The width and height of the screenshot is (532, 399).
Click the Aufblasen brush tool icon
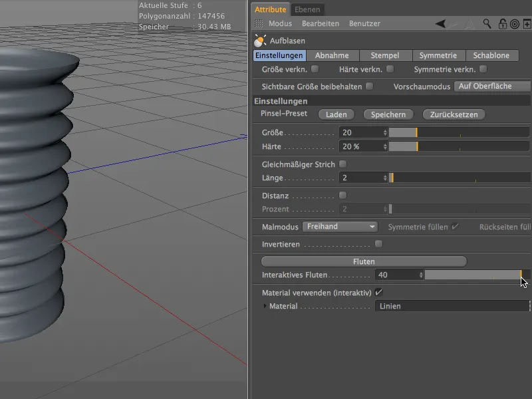click(260, 41)
